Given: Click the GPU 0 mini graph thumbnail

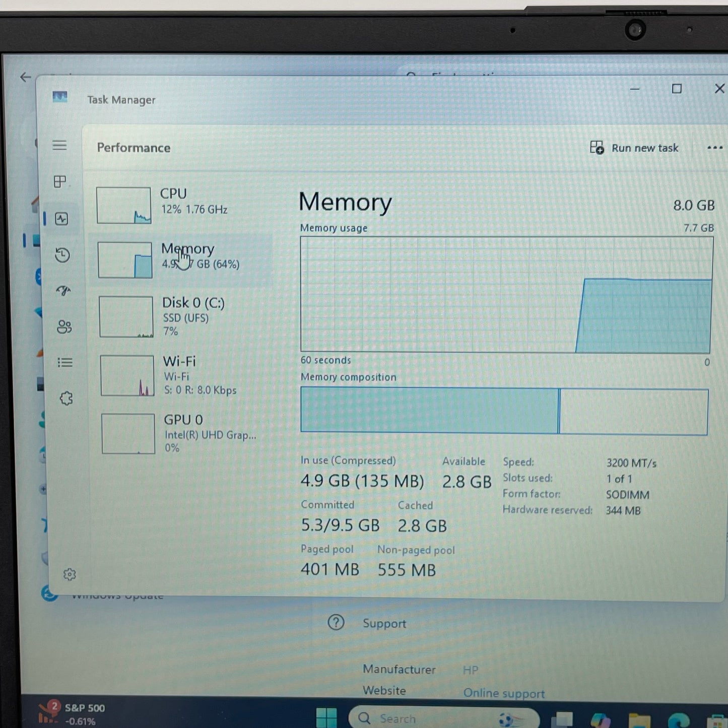Looking at the screenshot, I should [x=128, y=434].
